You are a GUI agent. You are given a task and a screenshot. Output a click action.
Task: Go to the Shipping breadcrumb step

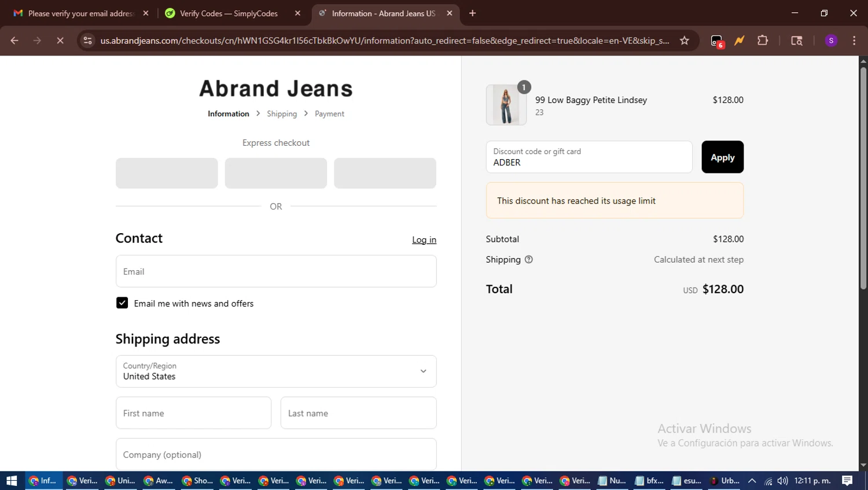click(282, 114)
